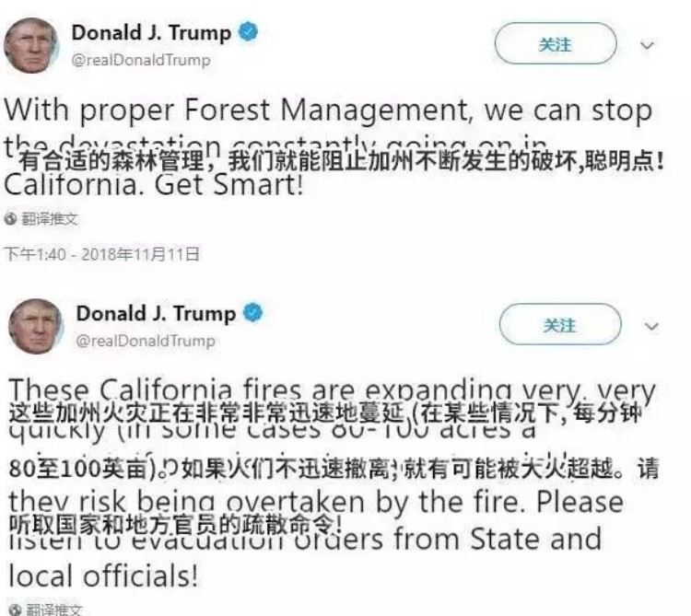This screenshot has height=616, width=691.
Task: Click 翻译推文 under the first tweet
Action: coord(50,219)
